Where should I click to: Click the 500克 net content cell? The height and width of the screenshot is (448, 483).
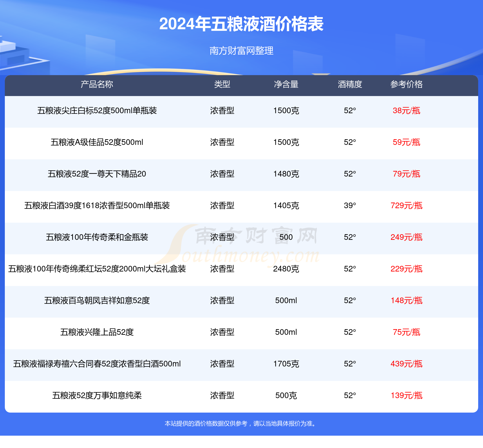pos(286,395)
